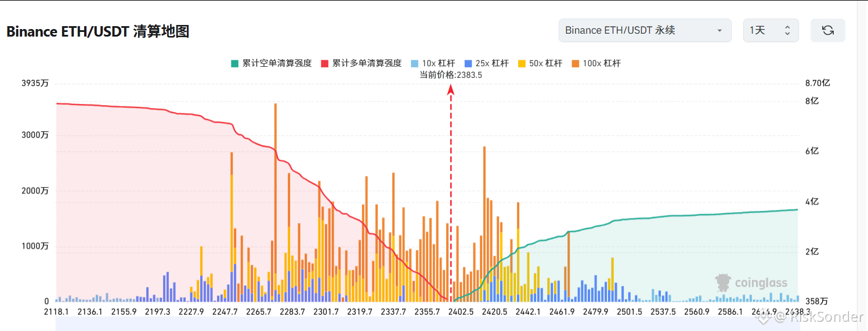This screenshot has height=331, width=868.
Task: Click the 8亿 right axis label
Action: click(812, 101)
